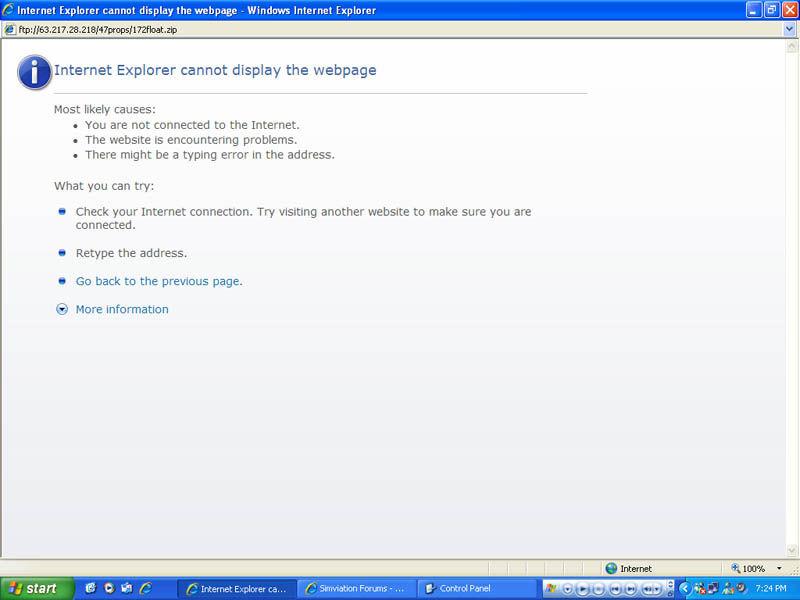Click Next track on the media player toolbar
800x600 pixels.
click(631, 589)
